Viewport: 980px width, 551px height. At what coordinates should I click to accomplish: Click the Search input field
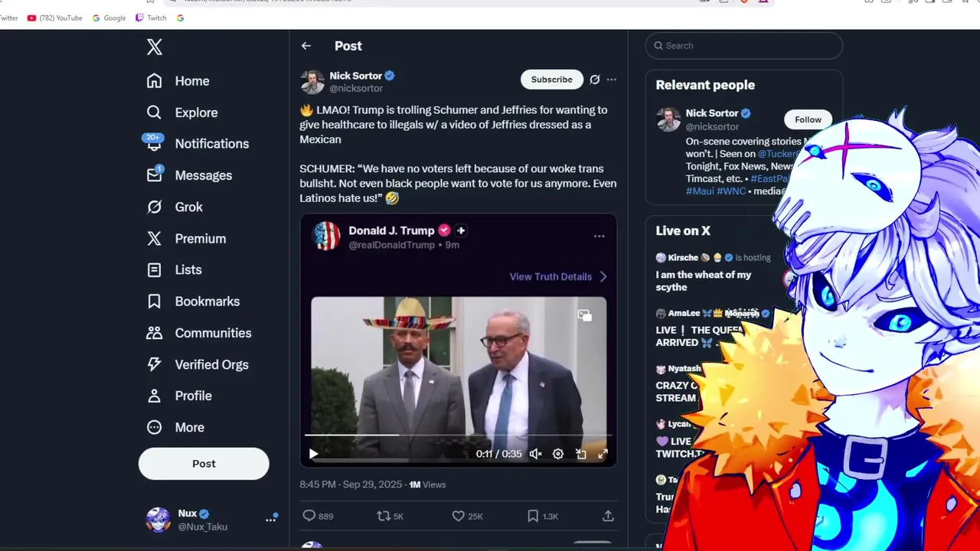coord(743,46)
